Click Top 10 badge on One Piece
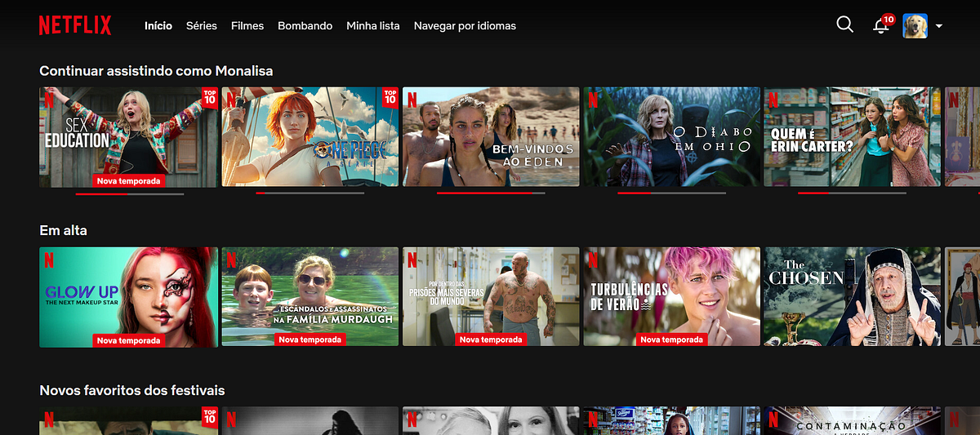The height and width of the screenshot is (435, 980). pyautogui.click(x=390, y=98)
